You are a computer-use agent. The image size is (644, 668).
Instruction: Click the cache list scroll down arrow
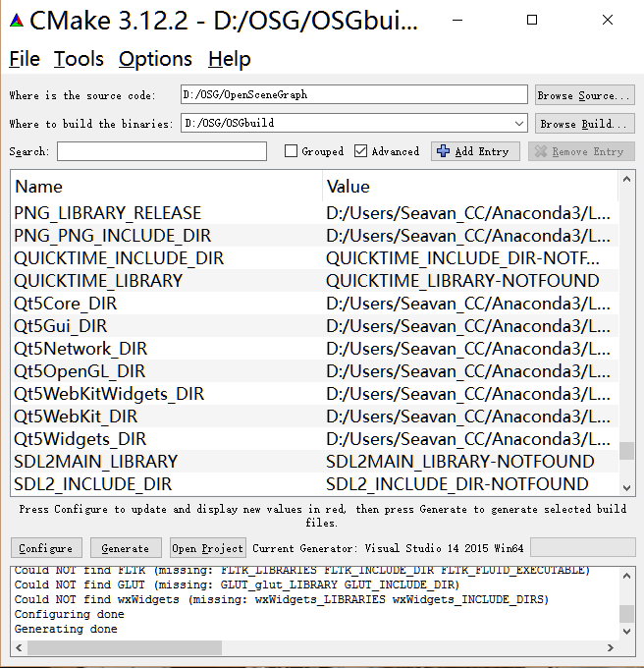tap(626, 488)
